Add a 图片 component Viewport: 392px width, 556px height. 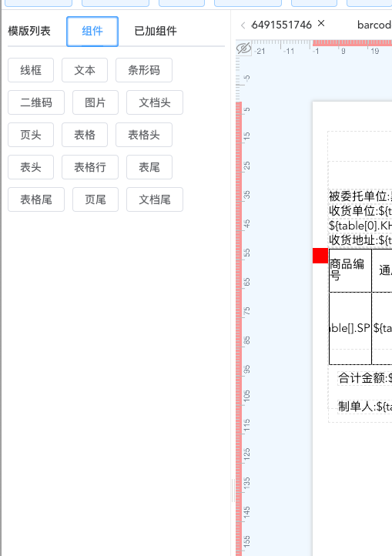point(95,102)
